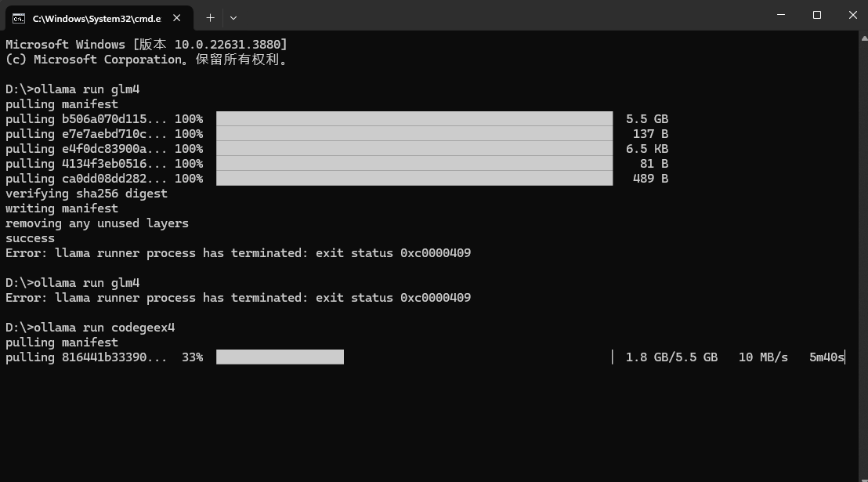868x482 pixels.
Task: Click the b506a070d115 progress bar
Action: [414, 118]
